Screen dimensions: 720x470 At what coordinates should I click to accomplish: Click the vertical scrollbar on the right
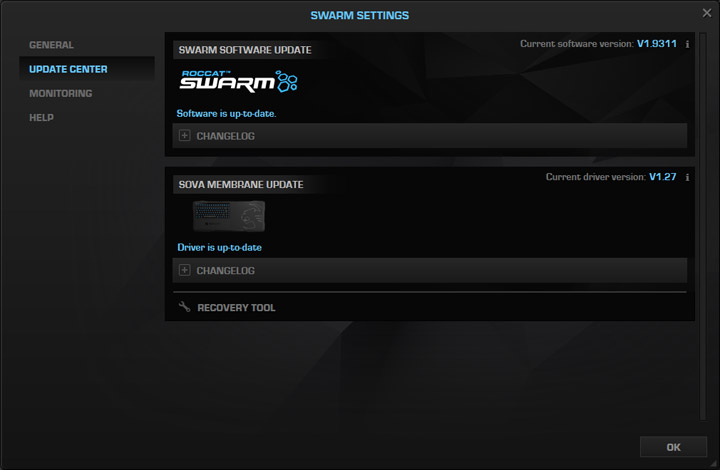[x=703, y=226]
